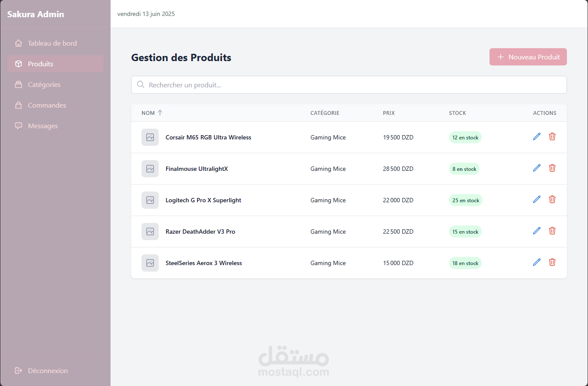The image size is (588, 386).
Task: Open Tableau de bord in the sidebar
Action: [x=55, y=43]
